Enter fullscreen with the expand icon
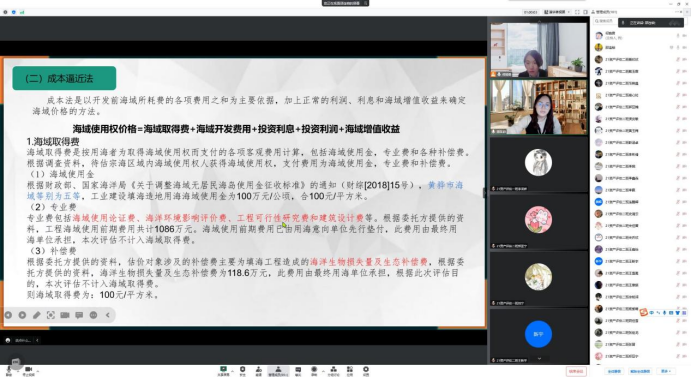The height and width of the screenshot is (378, 692). click(577, 12)
